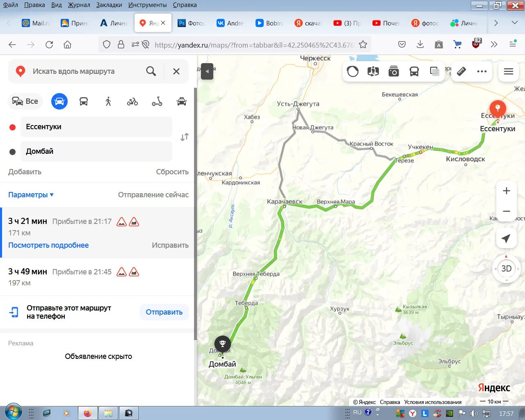Open the Правка menu
525x420 pixels.
tap(34, 5)
